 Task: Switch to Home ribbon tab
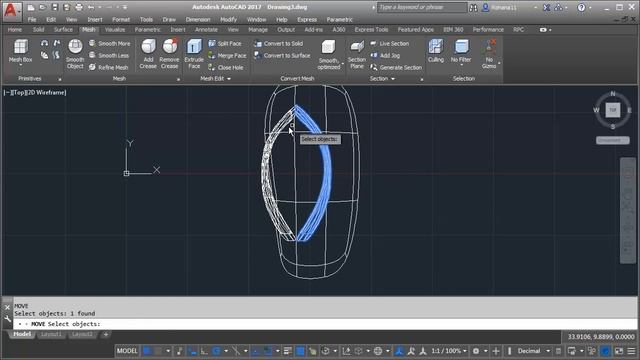[15, 29]
